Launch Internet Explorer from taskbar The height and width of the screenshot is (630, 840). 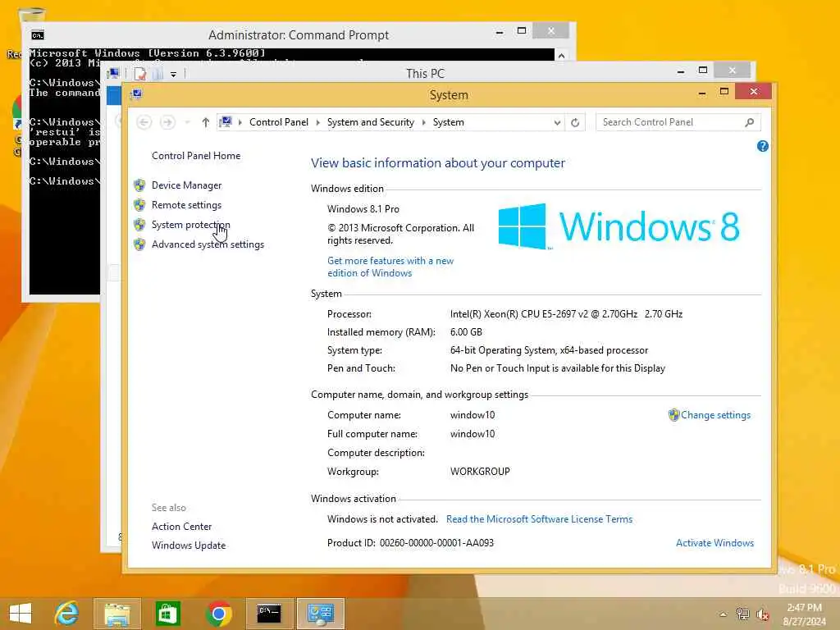tap(67, 614)
